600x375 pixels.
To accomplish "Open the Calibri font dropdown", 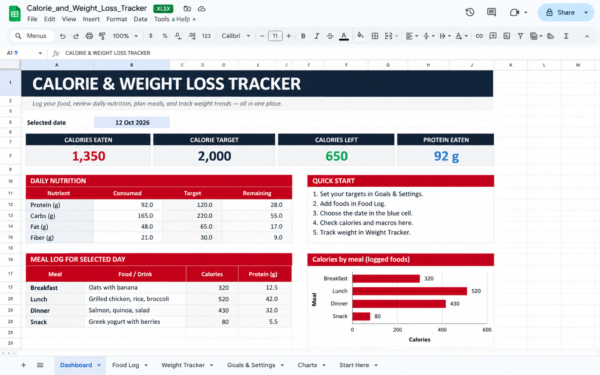I will pos(236,36).
